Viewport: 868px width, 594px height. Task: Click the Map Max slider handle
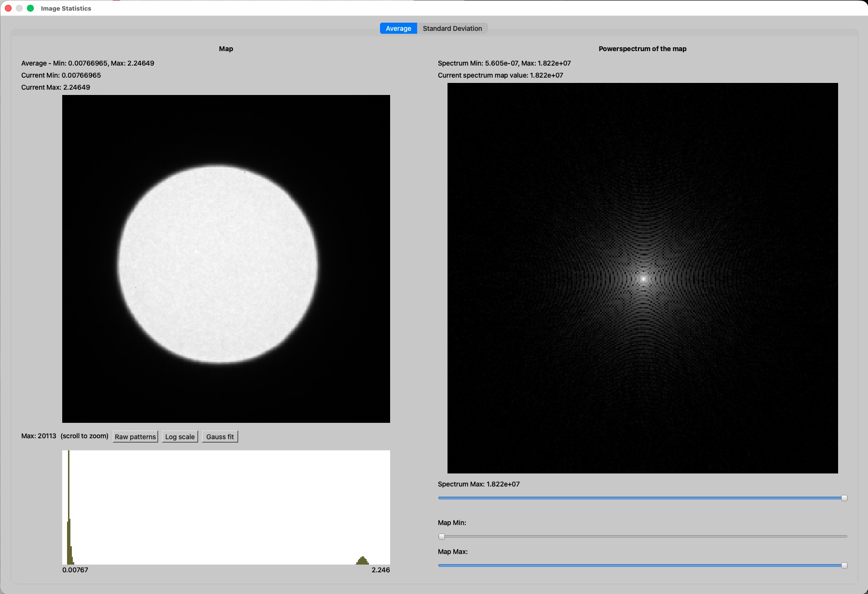coord(844,566)
